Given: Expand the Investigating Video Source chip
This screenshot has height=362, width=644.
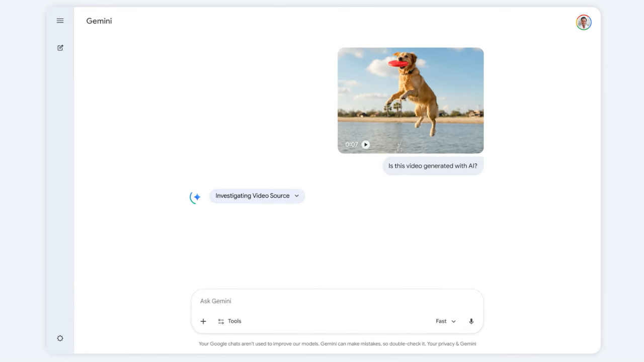Looking at the screenshot, I should coord(253,196).
